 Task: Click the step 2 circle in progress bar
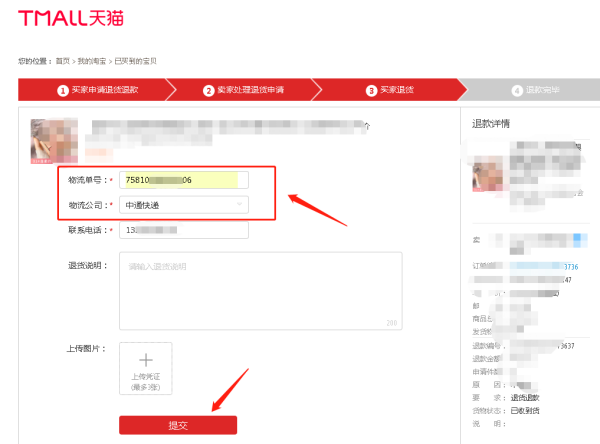pos(209,90)
